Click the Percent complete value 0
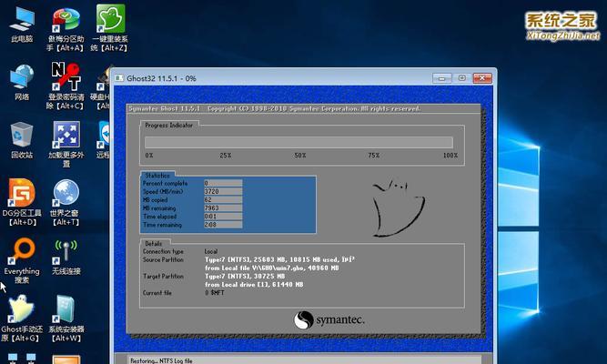 click(223, 183)
